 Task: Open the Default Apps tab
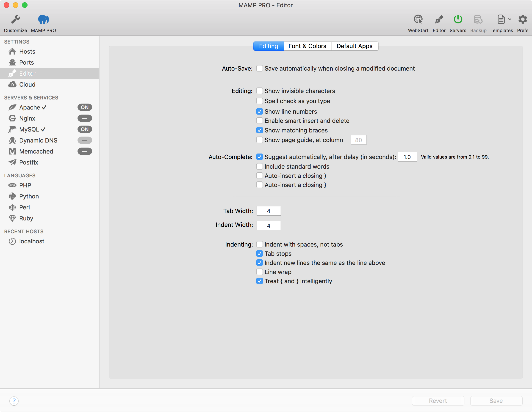click(x=355, y=46)
